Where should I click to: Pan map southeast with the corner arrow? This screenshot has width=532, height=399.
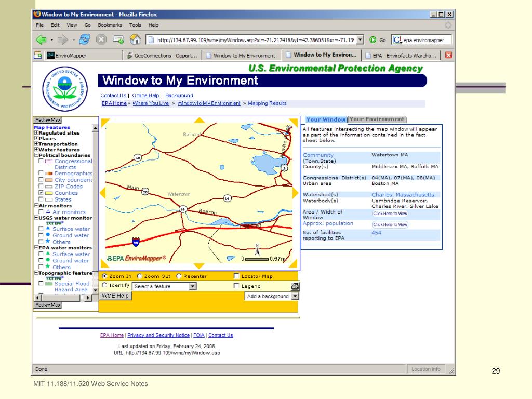(294, 263)
